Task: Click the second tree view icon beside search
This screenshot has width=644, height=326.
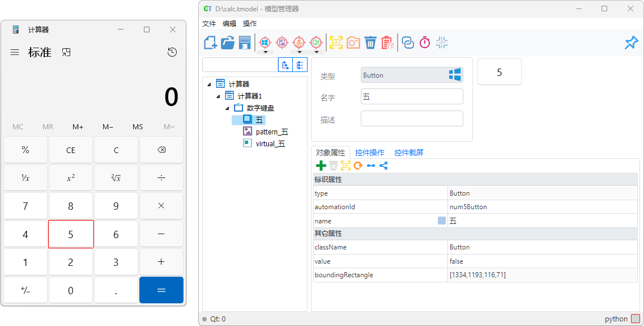Action: [300, 65]
